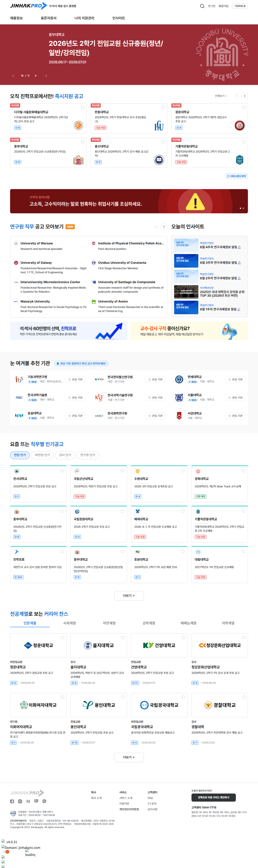
Task: Toggle 관심 기관 for 한국전자통신연구원
Action: tap(155, 379)
